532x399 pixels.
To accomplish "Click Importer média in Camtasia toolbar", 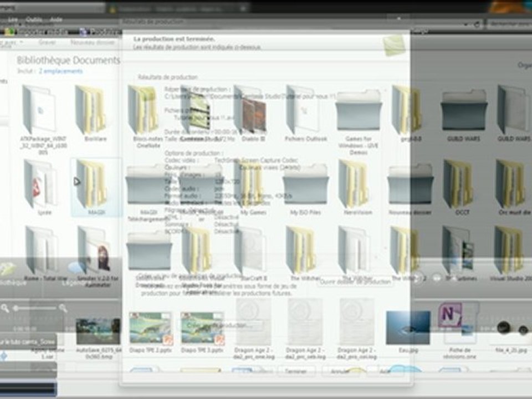I will [37, 32].
